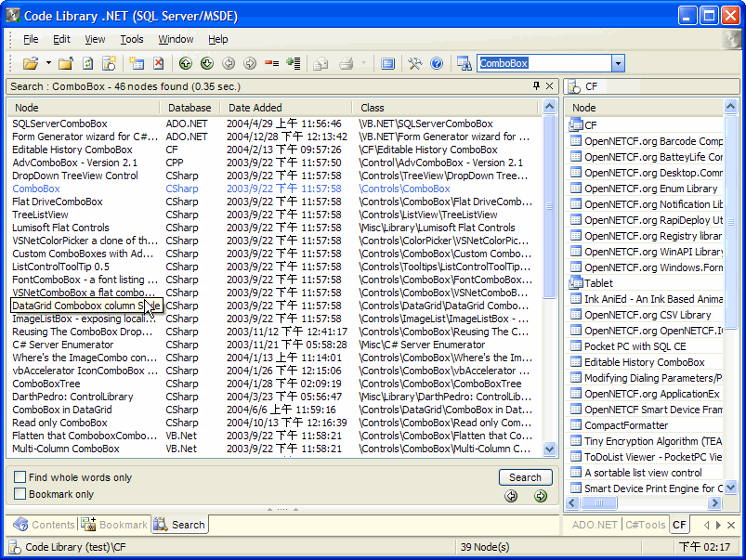Viewport: 746px width, 560px height.
Task: Switch to the Contents tab
Action: 44,525
